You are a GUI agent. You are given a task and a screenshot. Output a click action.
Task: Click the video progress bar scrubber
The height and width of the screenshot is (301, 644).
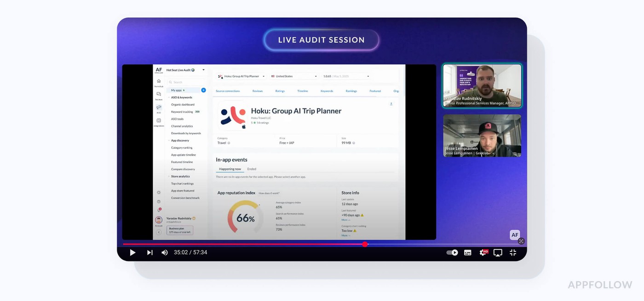(x=365, y=244)
